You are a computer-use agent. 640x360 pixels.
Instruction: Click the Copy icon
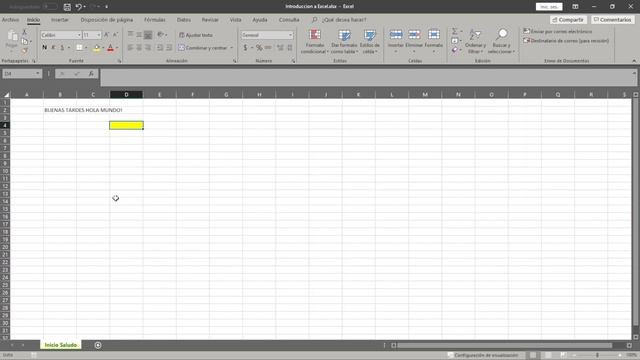coord(24,41)
